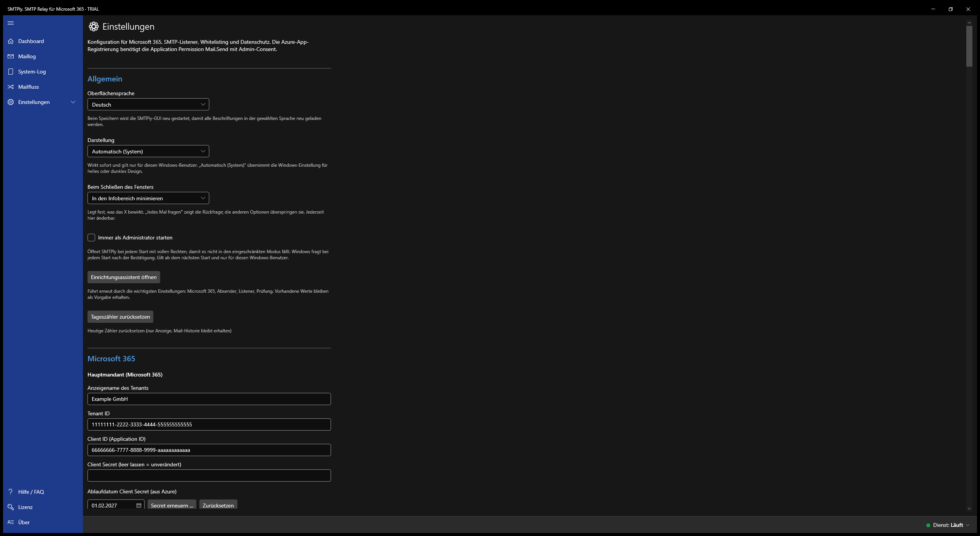Click the Secret erneuern button
The height and width of the screenshot is (536, 980).
coord(172,505)
